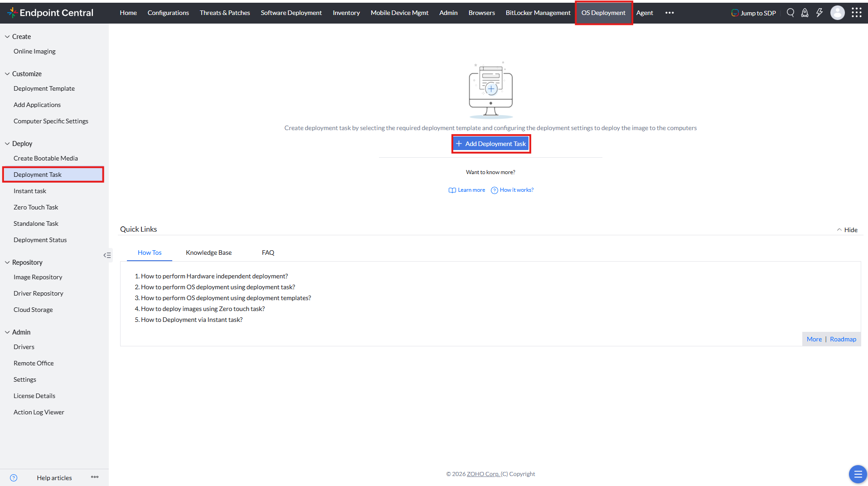Open Action Log Viewer
The height and width of the screenshot is (486, 868).
coord(39,412)
